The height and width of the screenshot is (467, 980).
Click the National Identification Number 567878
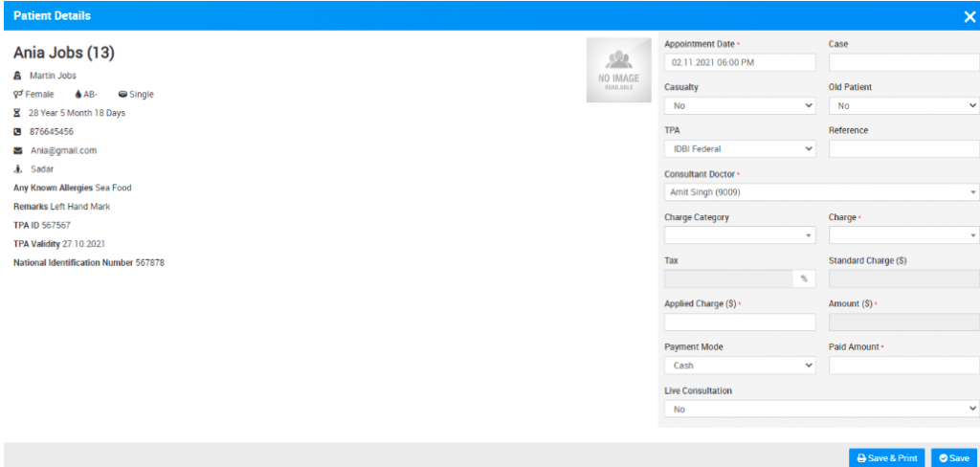150,263
